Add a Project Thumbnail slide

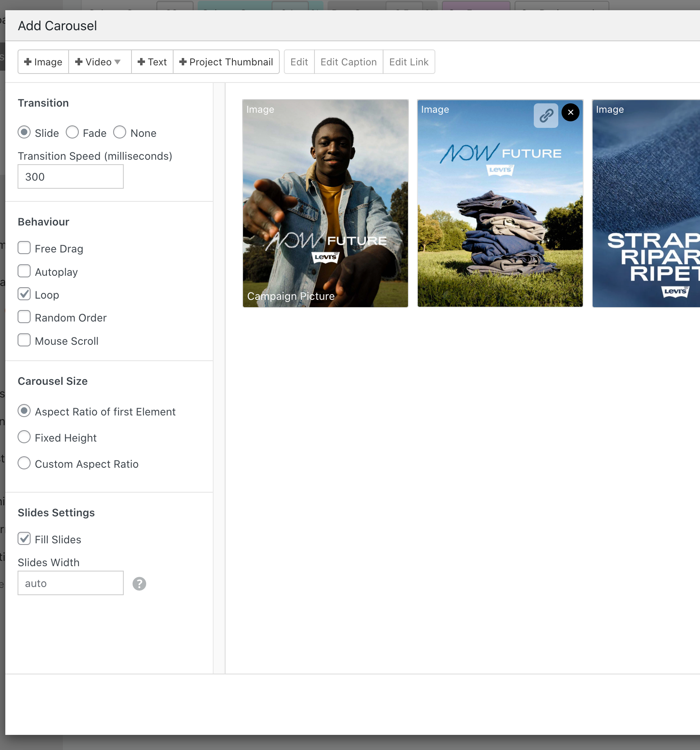pos(226,62)
